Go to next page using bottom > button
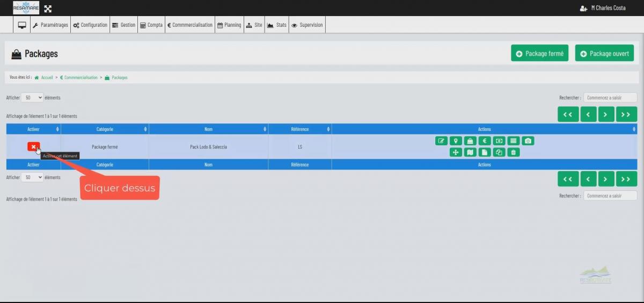644x303 pixels. [606, 179]
